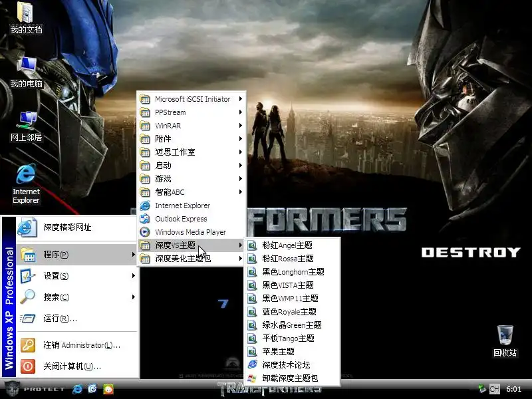Open 深度技术论坛 link
The width and height of the screenshot is (532, 399).
[292, 364]
